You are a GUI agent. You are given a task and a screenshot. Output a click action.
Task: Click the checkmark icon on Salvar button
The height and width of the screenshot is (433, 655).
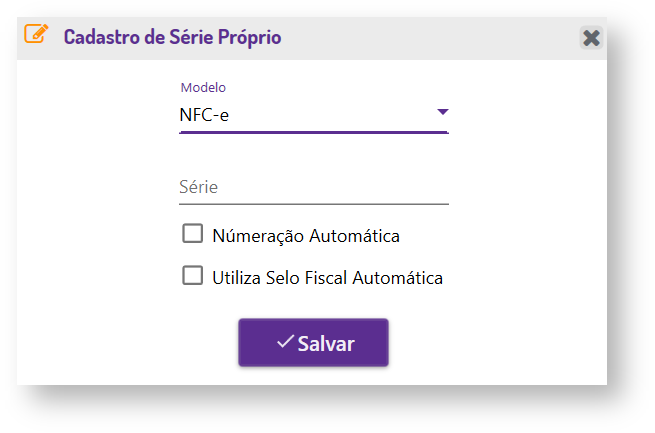coord(285,342)
